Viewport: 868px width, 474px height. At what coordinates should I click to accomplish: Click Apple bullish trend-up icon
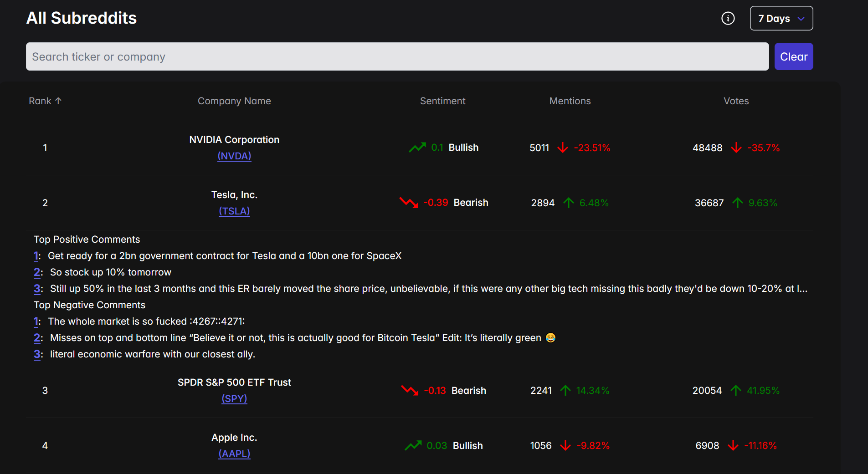(x=413, y=445)
